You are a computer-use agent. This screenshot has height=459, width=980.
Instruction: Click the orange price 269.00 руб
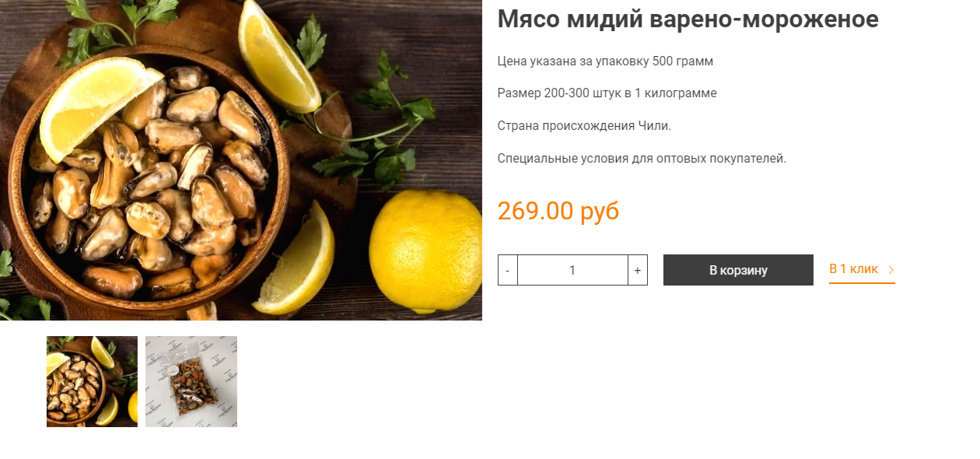558,211
